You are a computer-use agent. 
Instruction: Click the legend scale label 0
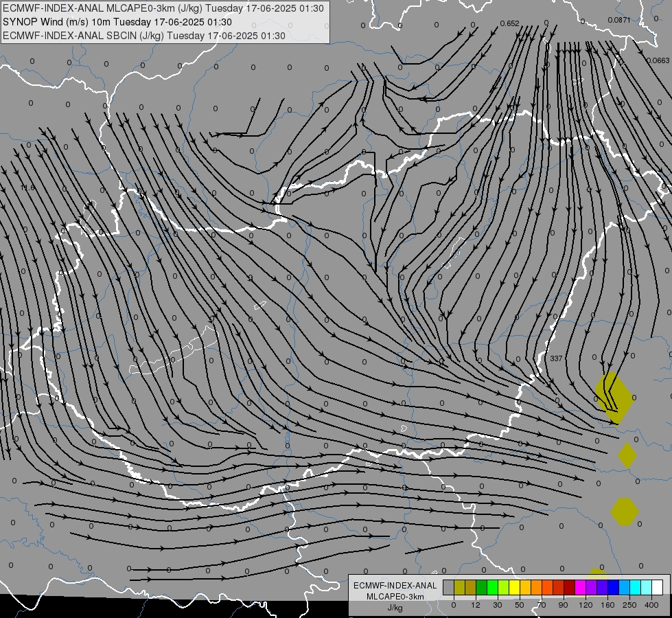[454, 605]
